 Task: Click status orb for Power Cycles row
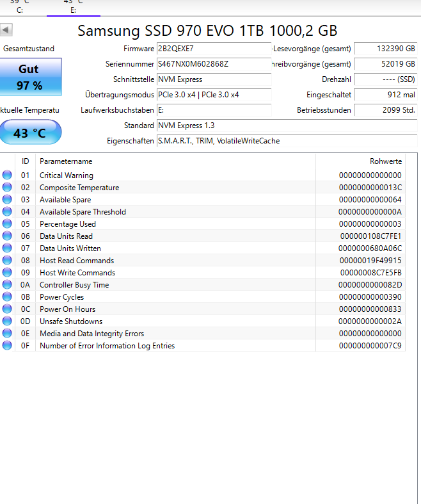pos(7,297)
